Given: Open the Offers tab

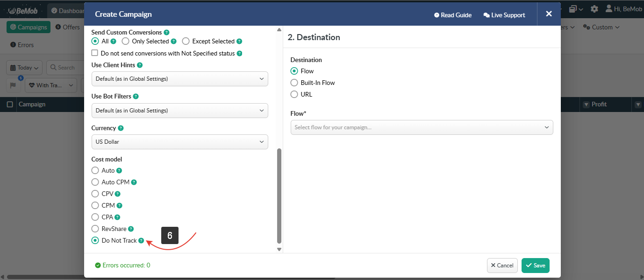Looking at the screenshot, I should 67,27.
